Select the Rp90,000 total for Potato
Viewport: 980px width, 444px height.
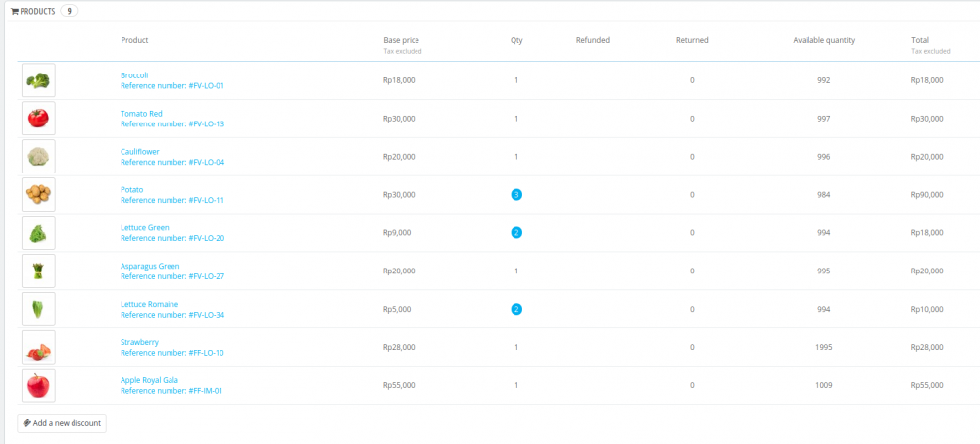pyautogui.click(x=927, y=194)
